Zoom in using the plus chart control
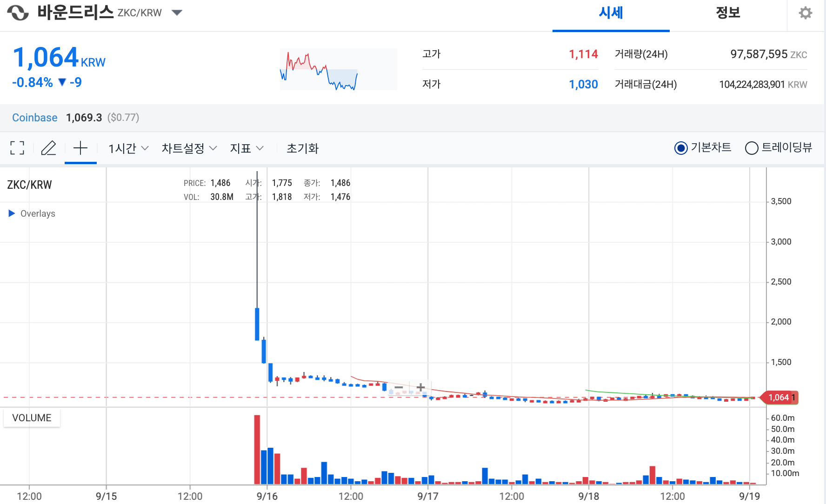The image size is (826, 504). pos(420,387)
